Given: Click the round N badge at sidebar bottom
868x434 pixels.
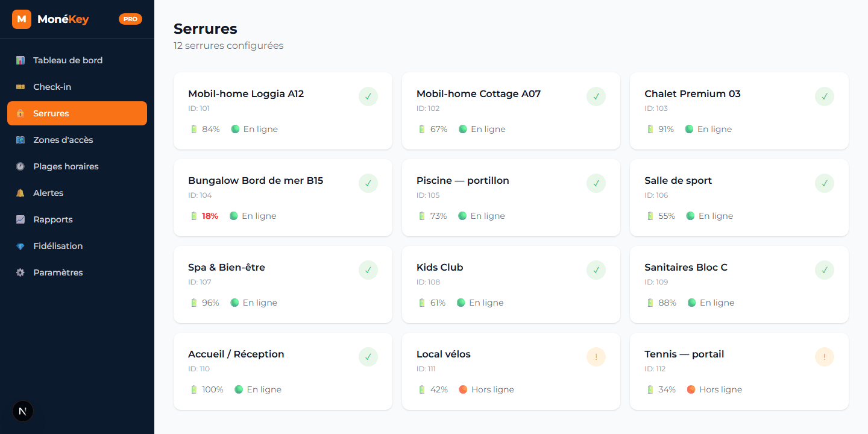Looking at the screenshot, I should (x=23, y=411).
